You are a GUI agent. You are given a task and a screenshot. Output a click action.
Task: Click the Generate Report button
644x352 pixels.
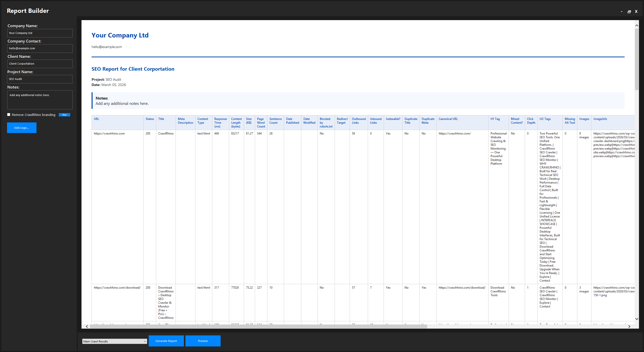[166, 341]
